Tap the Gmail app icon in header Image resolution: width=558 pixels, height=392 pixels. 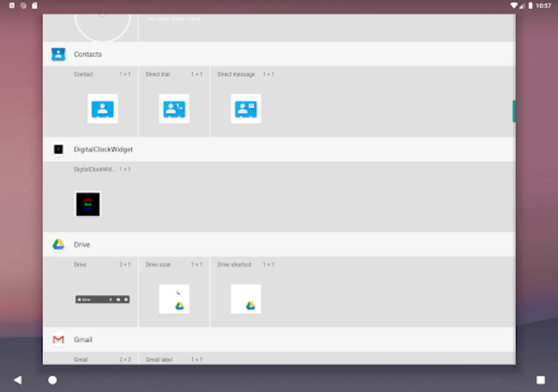pos(58,340)
